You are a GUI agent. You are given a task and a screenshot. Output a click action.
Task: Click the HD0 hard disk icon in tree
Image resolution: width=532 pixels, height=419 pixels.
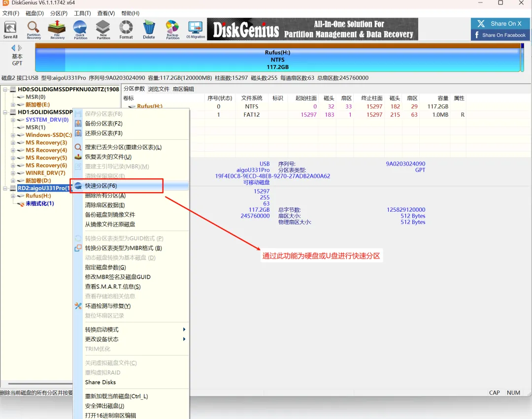point(13,89)
